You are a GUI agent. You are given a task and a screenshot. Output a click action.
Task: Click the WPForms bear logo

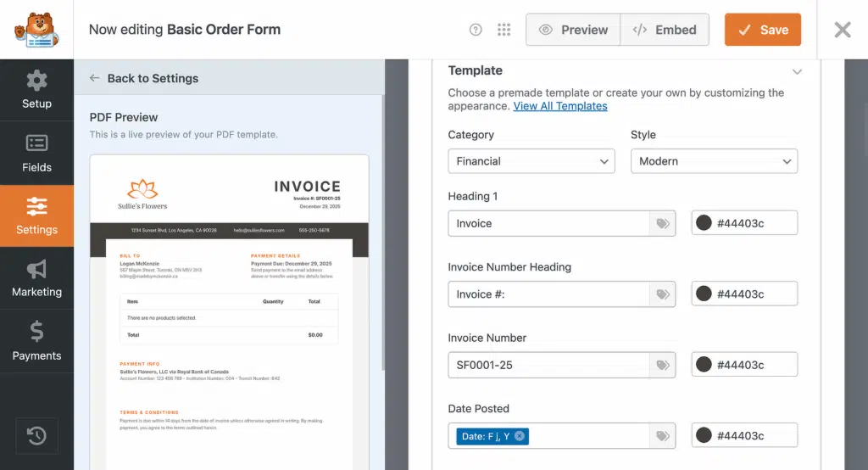coord(36,30)
